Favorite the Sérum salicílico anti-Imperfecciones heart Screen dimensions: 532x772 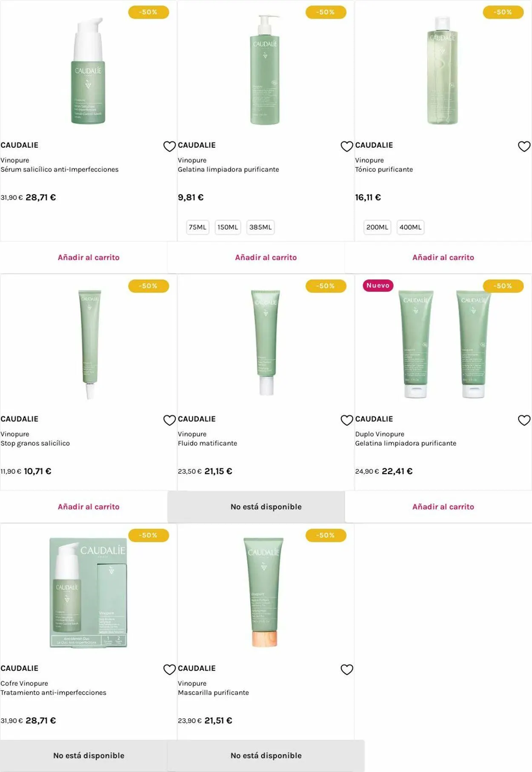[169, 146]
